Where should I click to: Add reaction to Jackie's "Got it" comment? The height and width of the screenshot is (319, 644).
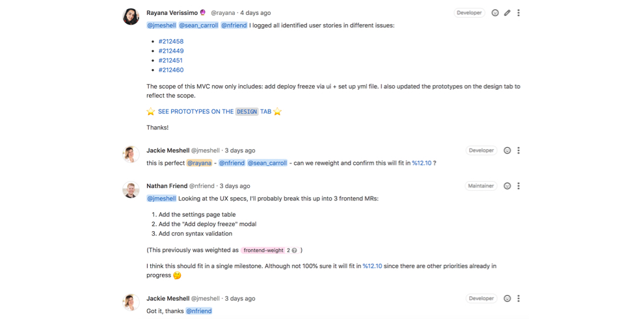coord(507,298)
